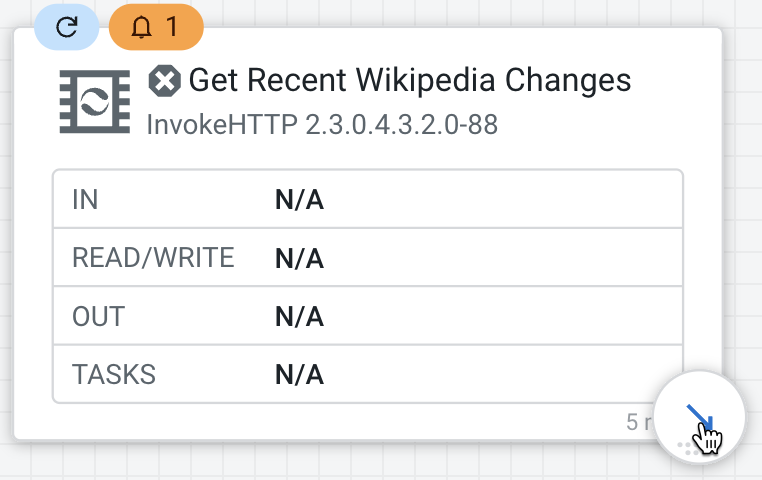Click the bulletin count number 1
Image resolution: width=762 pixels, height=480 pixels.
coord(172,27)
